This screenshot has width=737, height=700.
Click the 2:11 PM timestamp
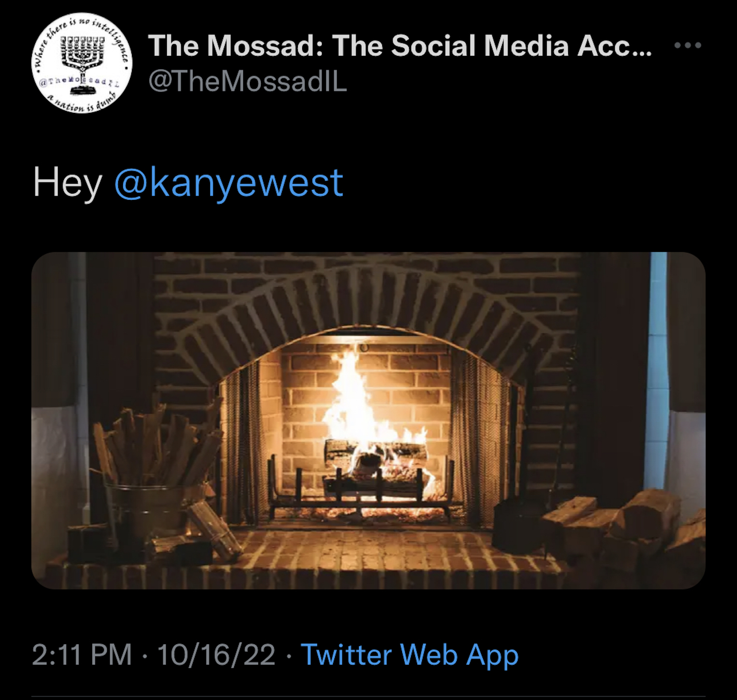(82, 654)
